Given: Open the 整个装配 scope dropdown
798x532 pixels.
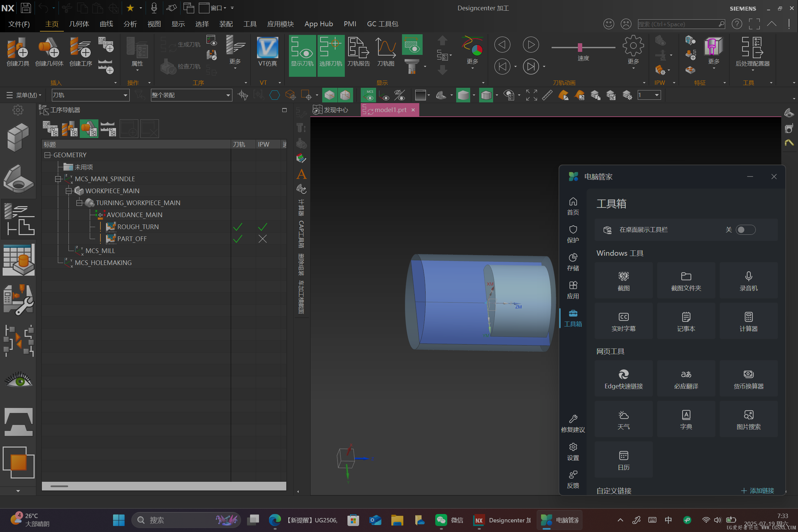Looking at the screenshot, I should click(x=228, y=95).
